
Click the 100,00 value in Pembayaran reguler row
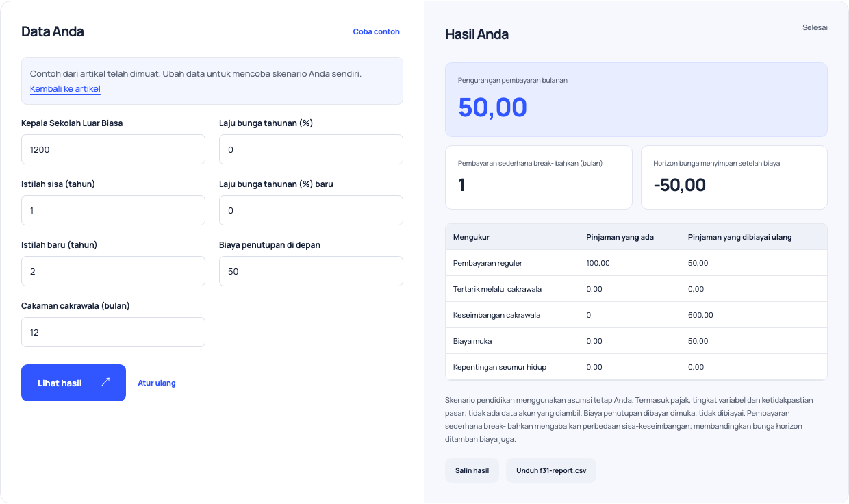(x=598, y=263)
